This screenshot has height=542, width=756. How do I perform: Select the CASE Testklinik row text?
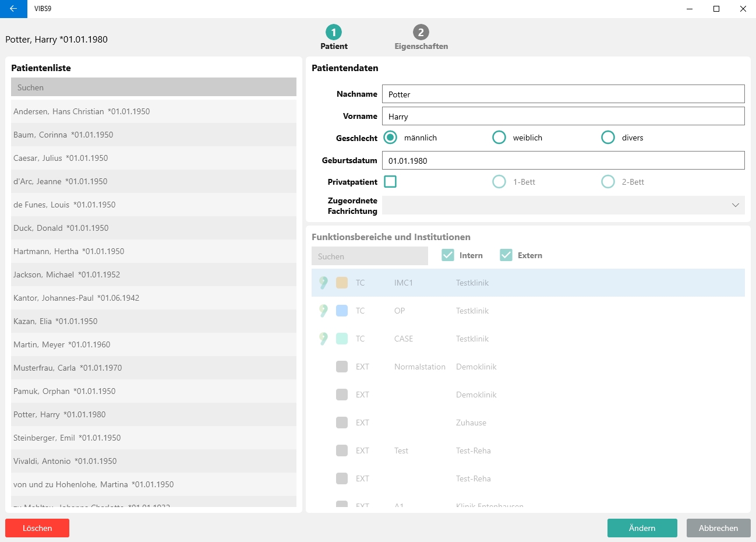pos(528,339)
